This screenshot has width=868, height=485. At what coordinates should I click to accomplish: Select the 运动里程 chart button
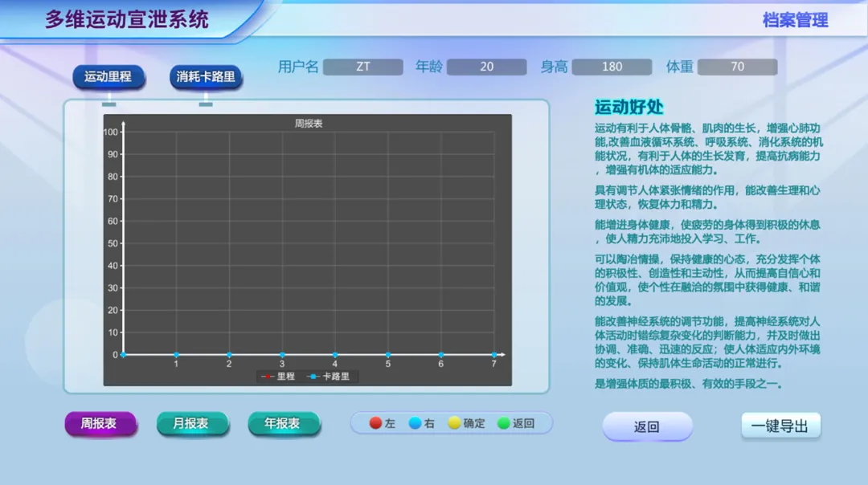point(108,77)
